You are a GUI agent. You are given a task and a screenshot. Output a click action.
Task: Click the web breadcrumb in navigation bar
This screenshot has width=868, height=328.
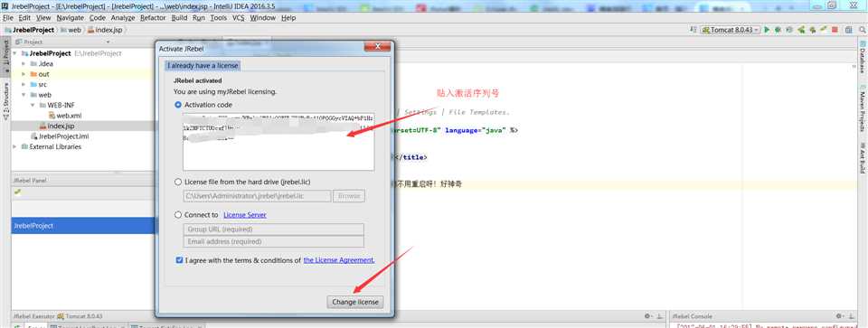coord(71,30)
